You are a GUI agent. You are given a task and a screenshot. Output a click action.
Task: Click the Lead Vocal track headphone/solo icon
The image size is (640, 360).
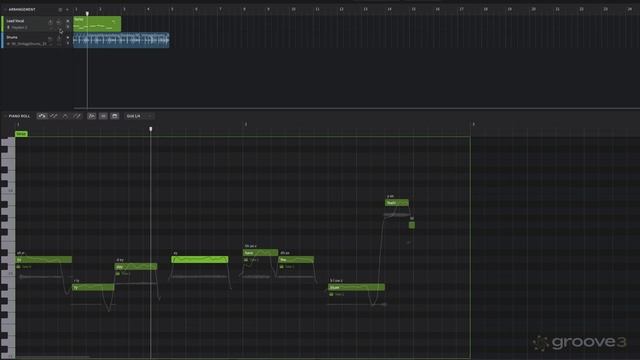59,22
